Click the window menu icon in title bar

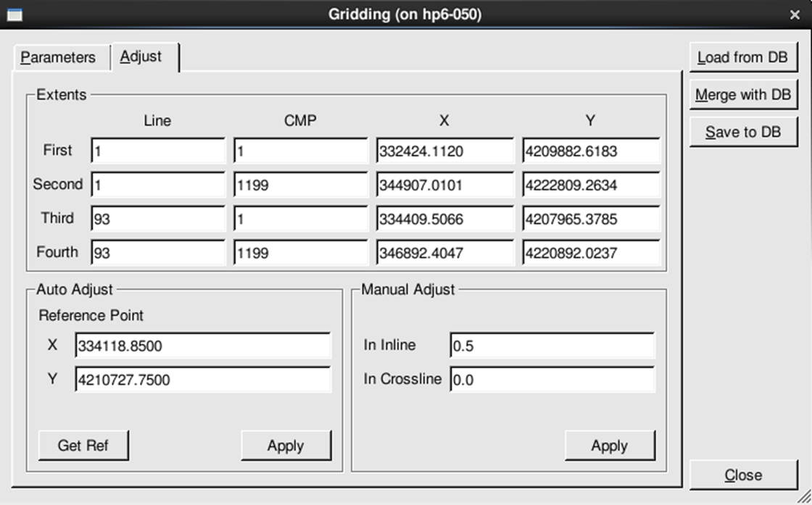tap(14, 14)
